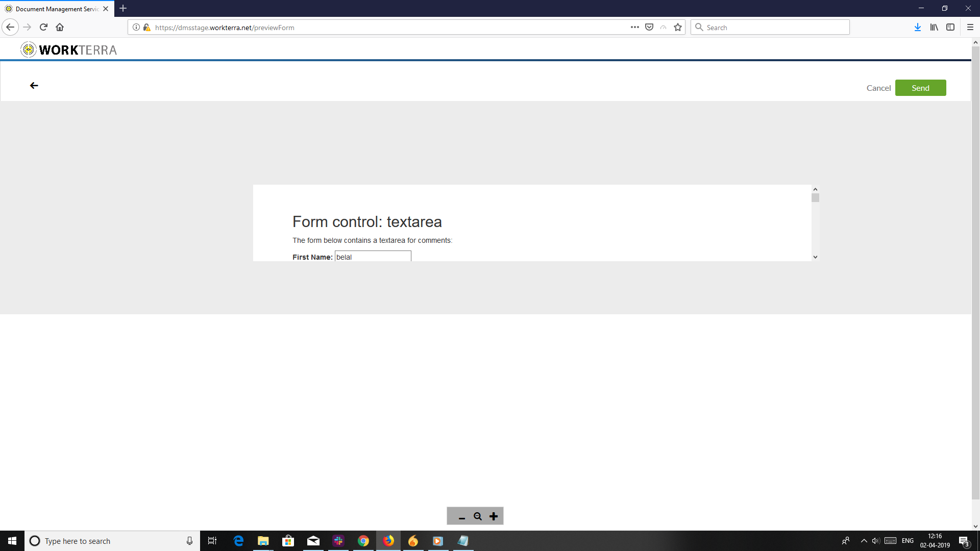
Task: Click the 'First Name:' label
Action: click(312, 257)
